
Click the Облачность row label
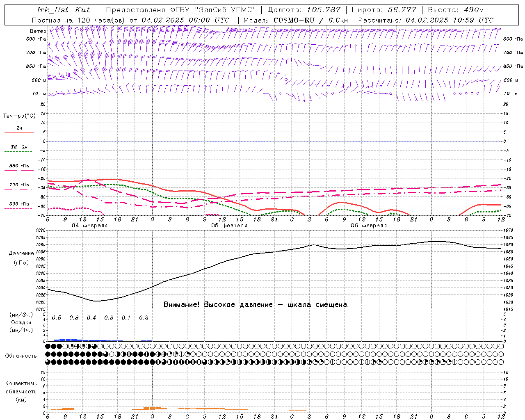(x=21, y=356)
